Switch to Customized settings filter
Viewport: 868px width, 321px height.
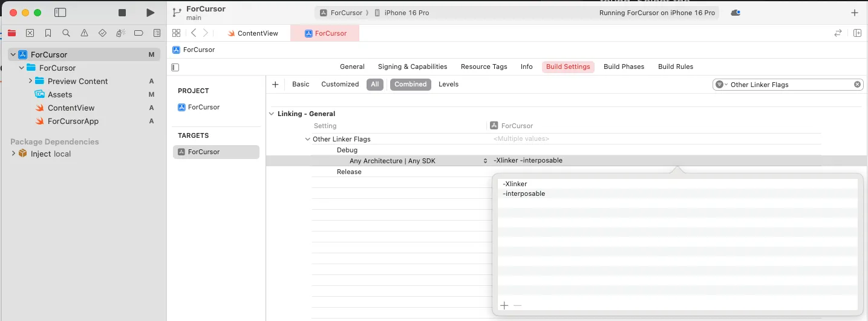point(340,85)
